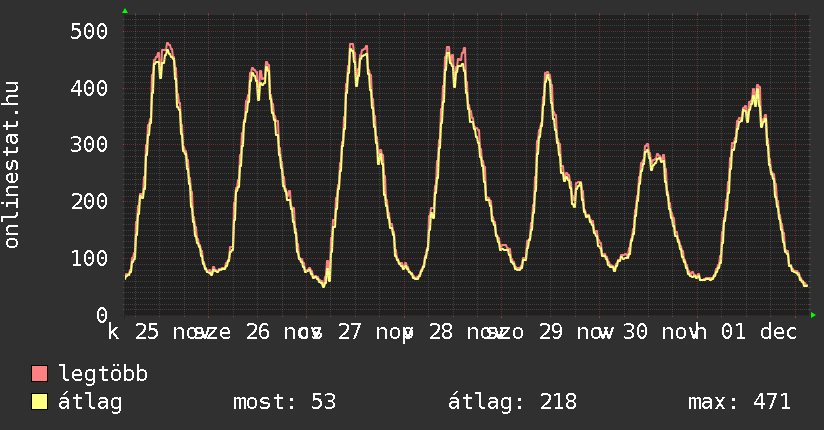824x430 pixels.
Task: Click the green arrow atop the y-axis
Action: click(x=125, y=11)
